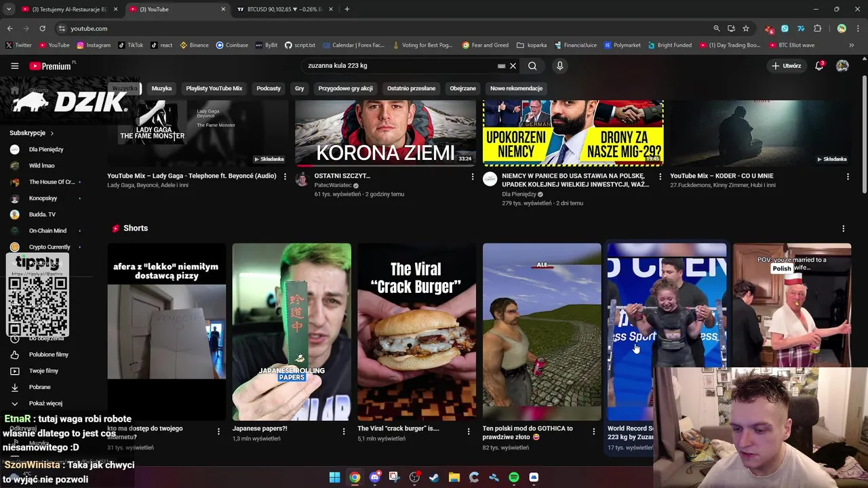Open Discord from the taskbar
The height and width of the screenshot is (488, 868).
374,477
